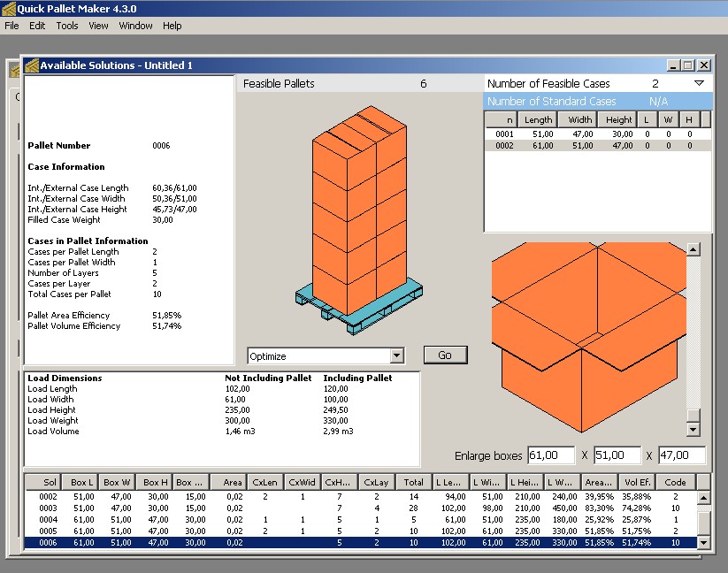Maximize the Available Solutions window
Viewport: 728px width, 573px height.
[x=688, y=65]
